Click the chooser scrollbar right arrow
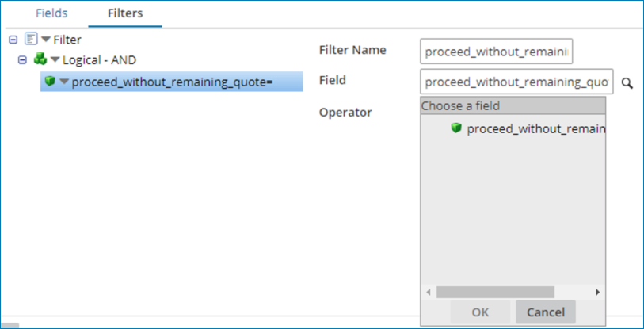The image size is (644, 329). point(597,293)
